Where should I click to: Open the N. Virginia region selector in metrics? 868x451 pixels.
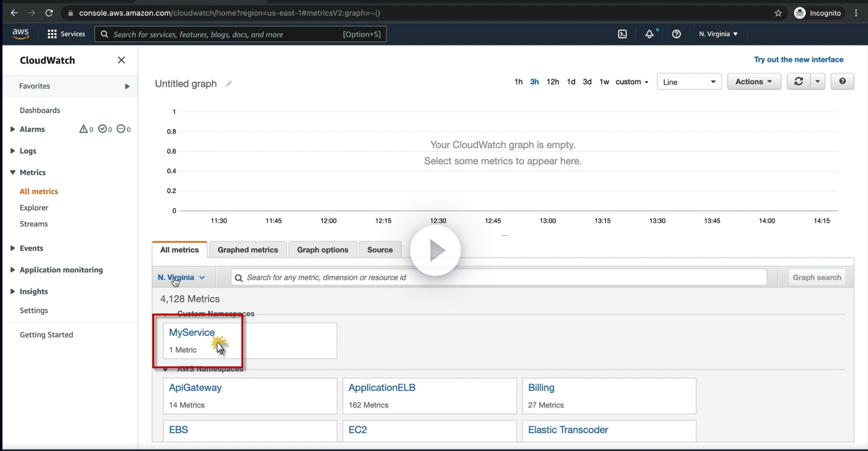pyautogui.click(x=181, y=277)
